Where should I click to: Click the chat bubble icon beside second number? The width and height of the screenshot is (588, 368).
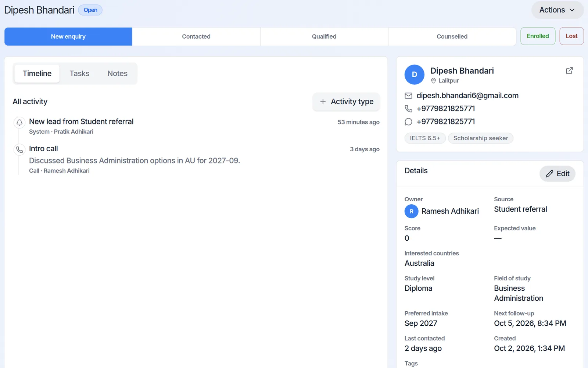tap(408, 122)
